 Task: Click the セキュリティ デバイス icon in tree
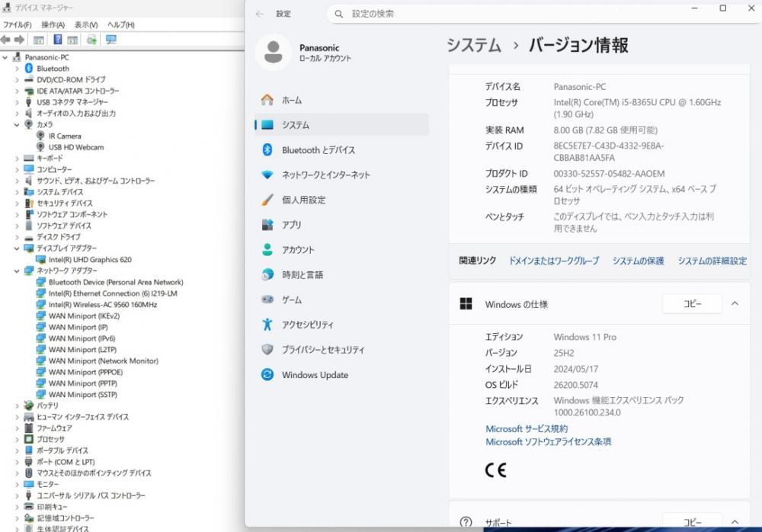[x=29, y=204]
